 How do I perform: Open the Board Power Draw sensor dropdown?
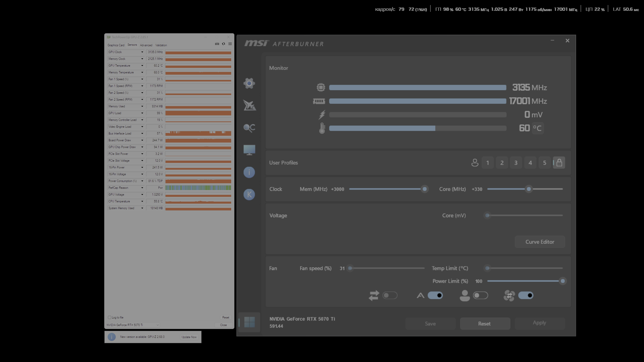142,140
